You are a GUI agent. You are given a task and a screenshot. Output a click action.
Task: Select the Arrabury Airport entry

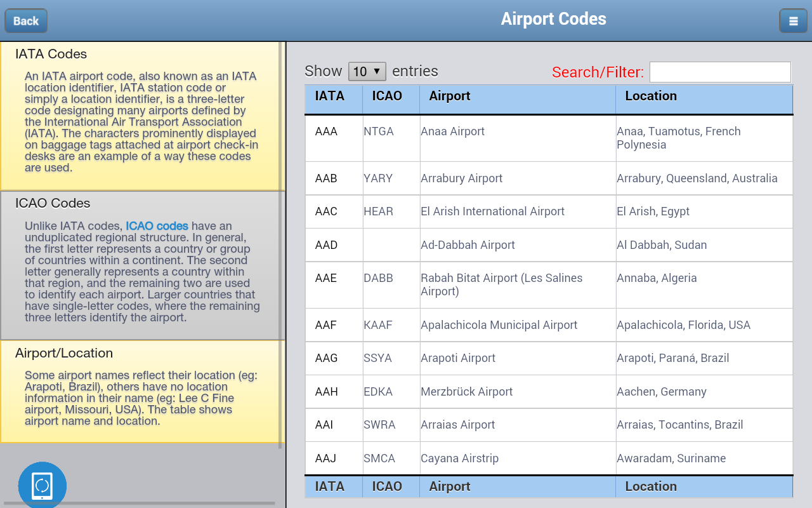[461, 178]
